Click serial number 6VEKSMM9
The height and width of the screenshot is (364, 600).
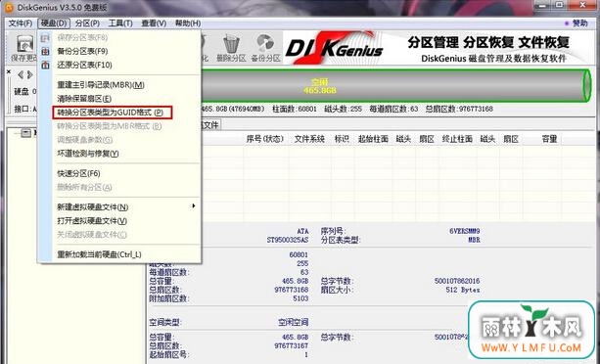[465, 231]
